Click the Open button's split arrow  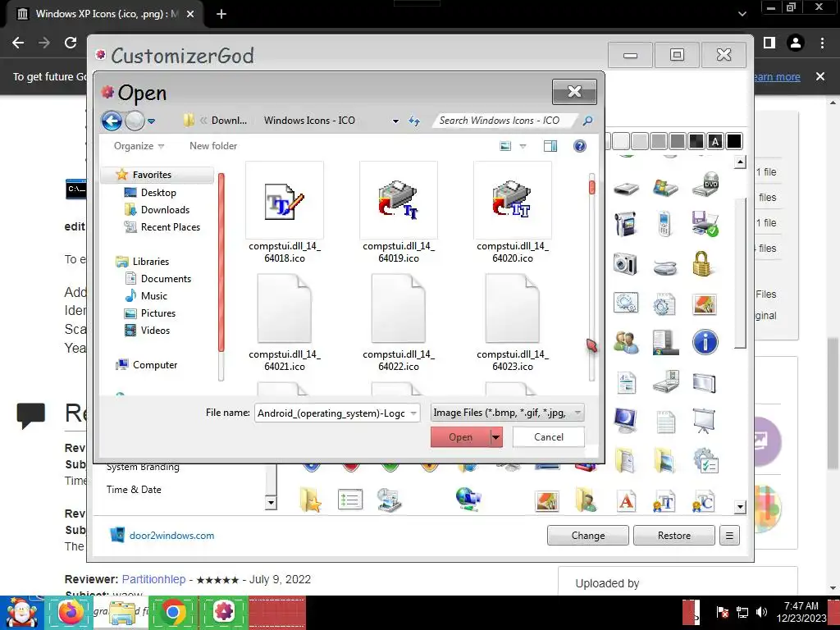(496, 437)
